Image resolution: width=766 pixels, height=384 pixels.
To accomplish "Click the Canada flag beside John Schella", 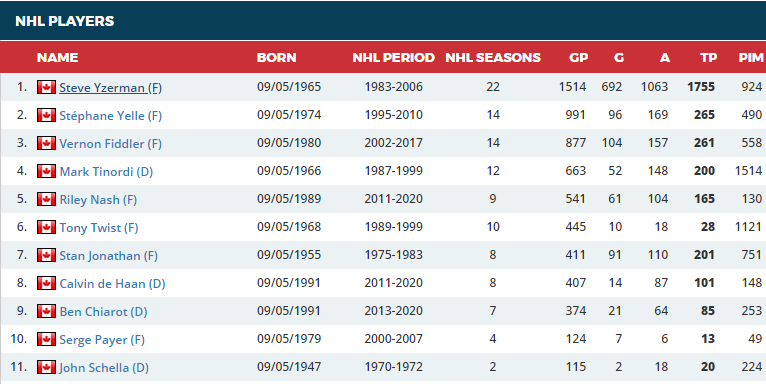I will (46, 367).
